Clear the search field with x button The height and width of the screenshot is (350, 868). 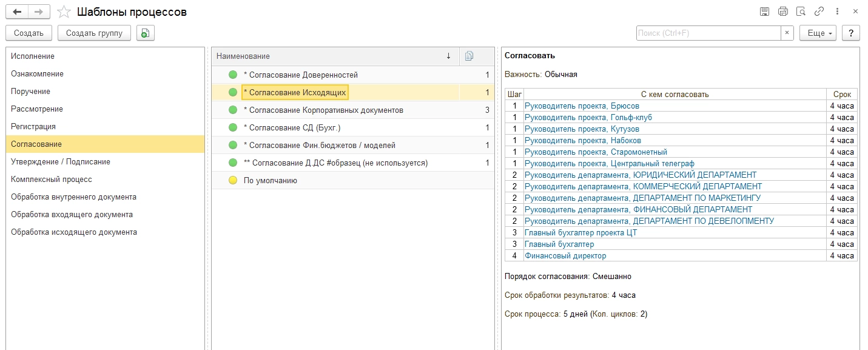point(787,33)
